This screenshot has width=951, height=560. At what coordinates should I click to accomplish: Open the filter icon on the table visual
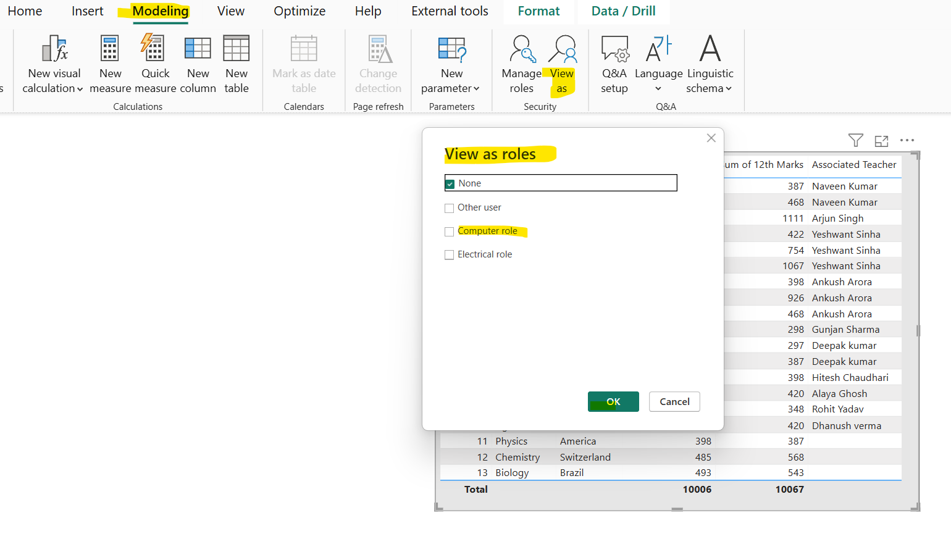tap(855, 141)
